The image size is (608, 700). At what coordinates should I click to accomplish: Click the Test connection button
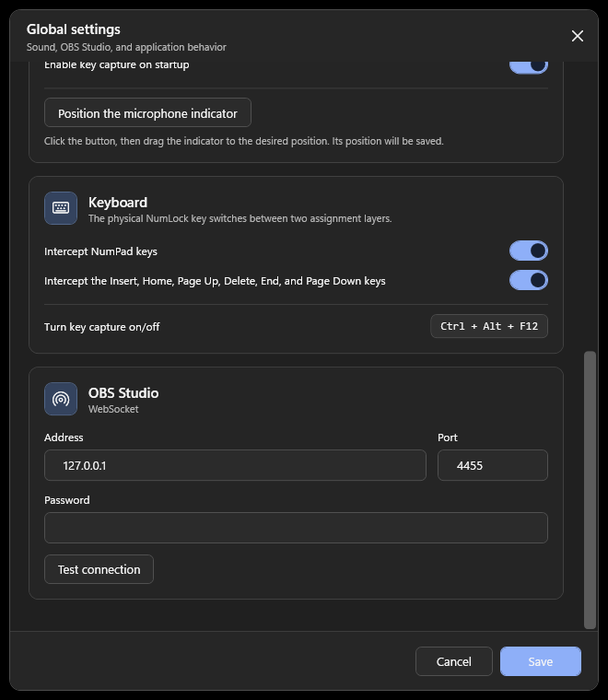point(99,569)
